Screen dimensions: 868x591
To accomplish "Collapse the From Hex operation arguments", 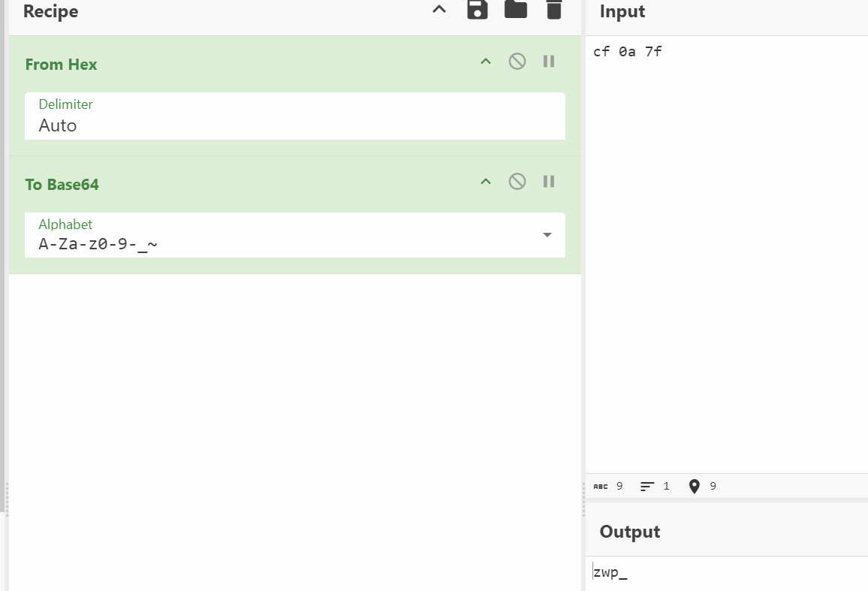I will click(486, 62).
